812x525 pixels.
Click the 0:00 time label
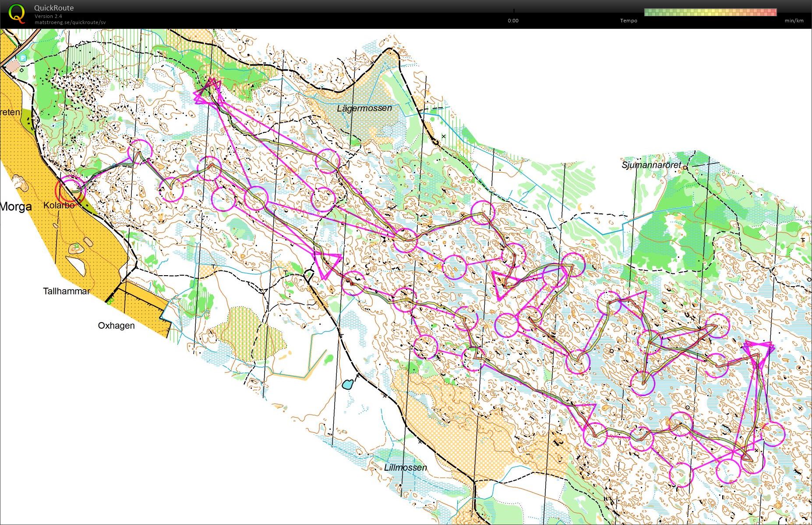coord(513,21)
